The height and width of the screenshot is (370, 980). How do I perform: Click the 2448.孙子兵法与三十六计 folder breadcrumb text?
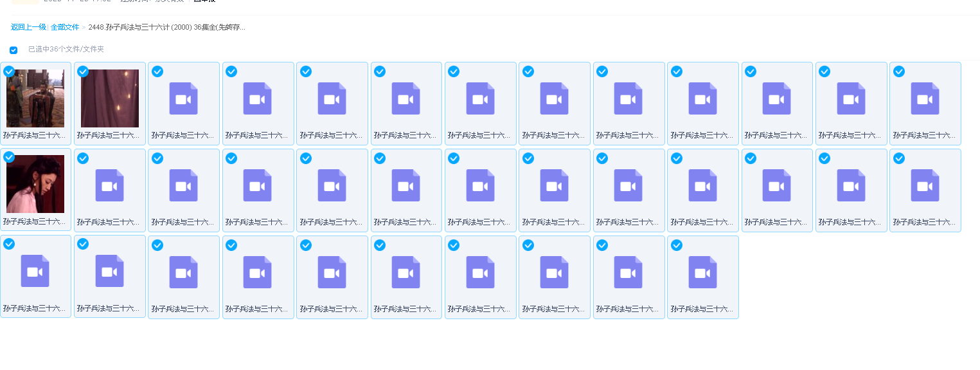[166, 27]
